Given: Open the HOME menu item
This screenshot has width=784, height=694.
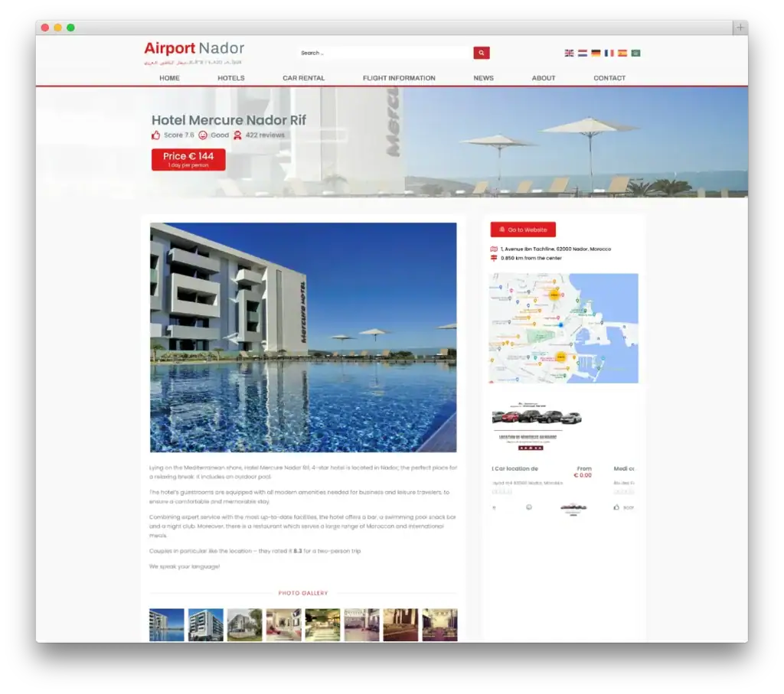Looking at the screenshot, I should [x=169, y=78].
